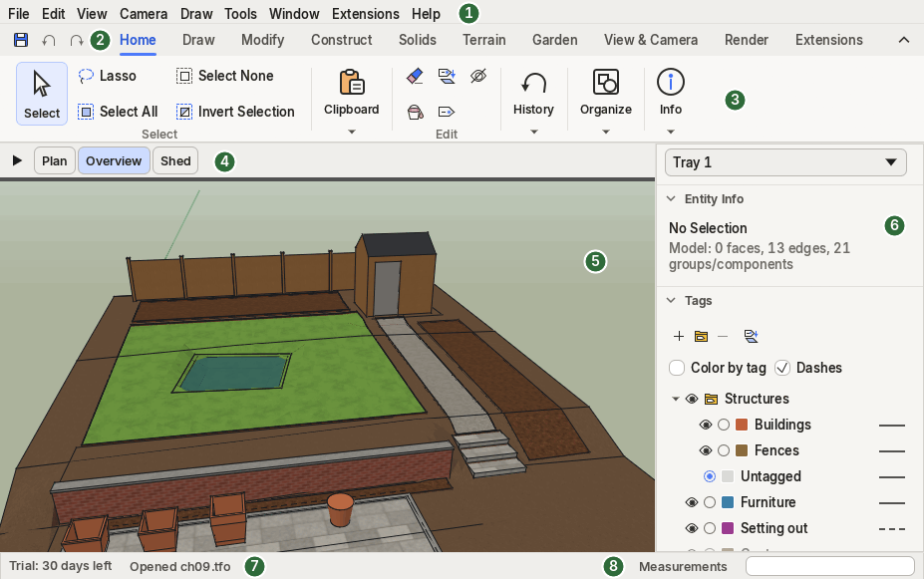924x579 pixels.
Task: Collapse the Entity Info section
Action: coord(671,198)
